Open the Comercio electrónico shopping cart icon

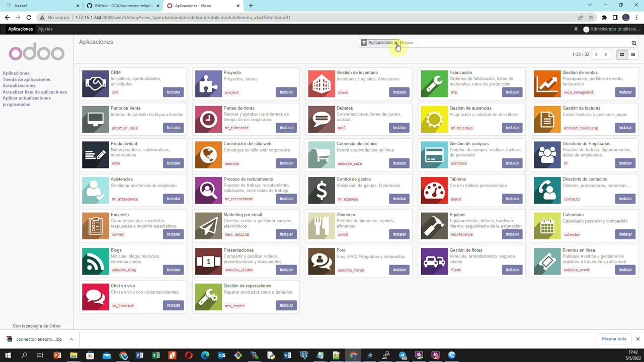coord(321,155)
